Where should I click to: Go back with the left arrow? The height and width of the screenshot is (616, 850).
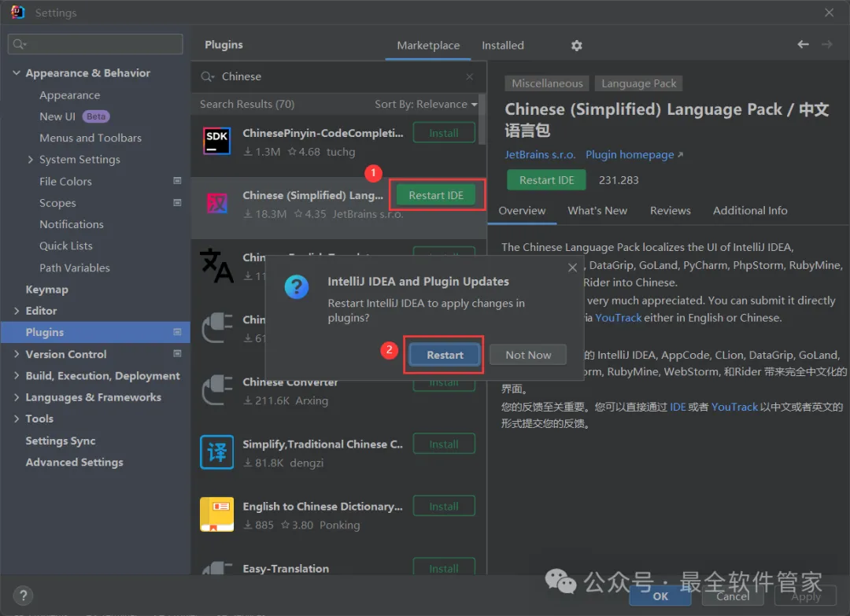coord(803,44)
